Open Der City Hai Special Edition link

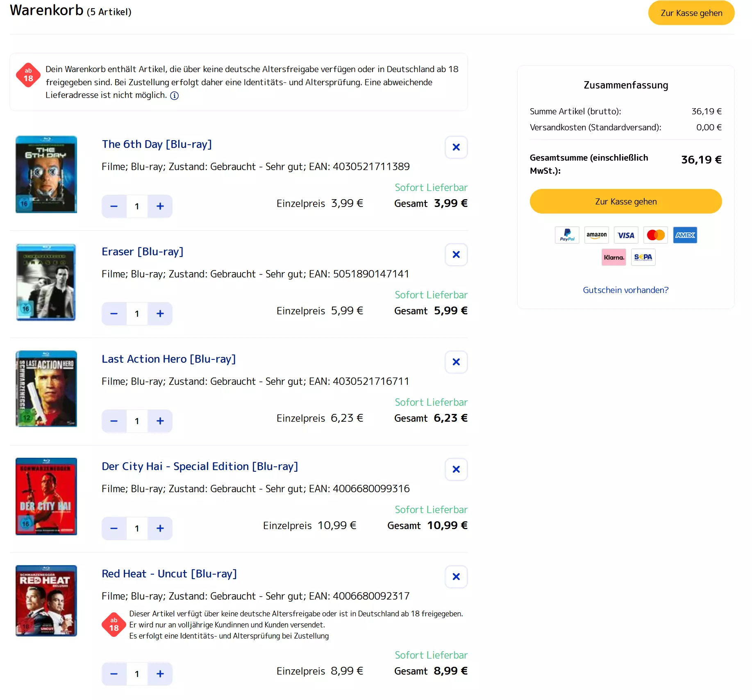click(200, 466)
